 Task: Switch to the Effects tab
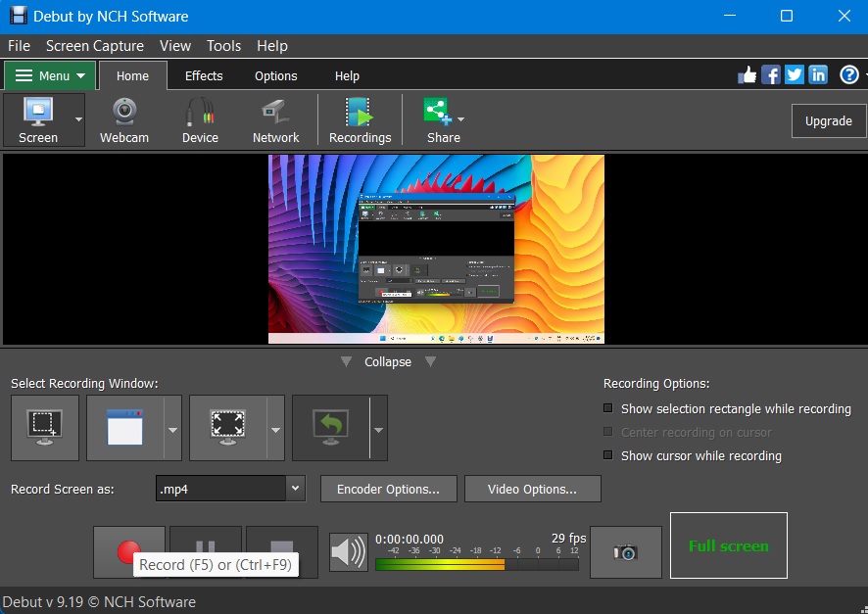tap(203, 75)
